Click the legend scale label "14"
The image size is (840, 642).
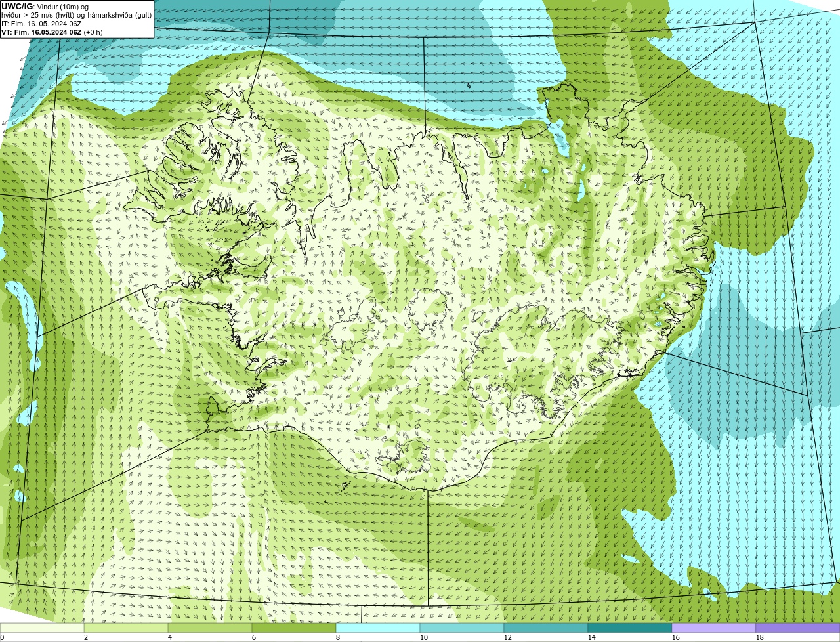(x=592, y=637)
